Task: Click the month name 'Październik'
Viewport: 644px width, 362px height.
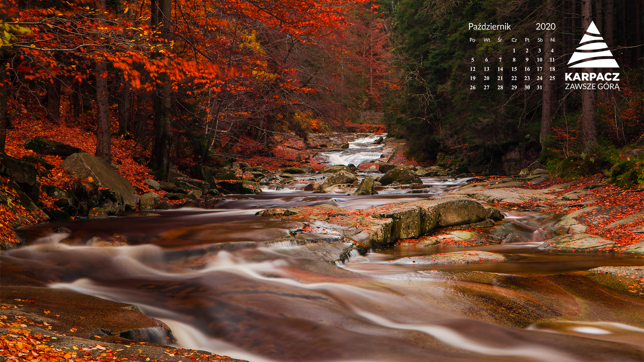Action: click(489, 26)
